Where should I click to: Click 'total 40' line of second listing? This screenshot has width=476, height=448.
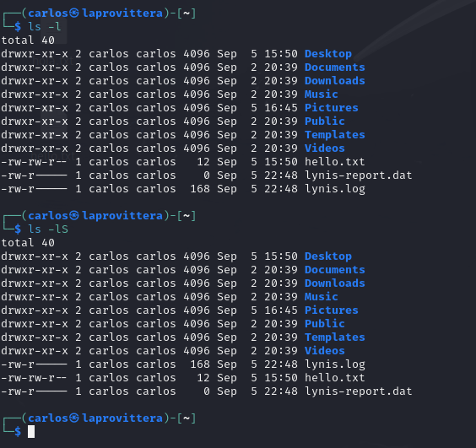click(28, 243)
